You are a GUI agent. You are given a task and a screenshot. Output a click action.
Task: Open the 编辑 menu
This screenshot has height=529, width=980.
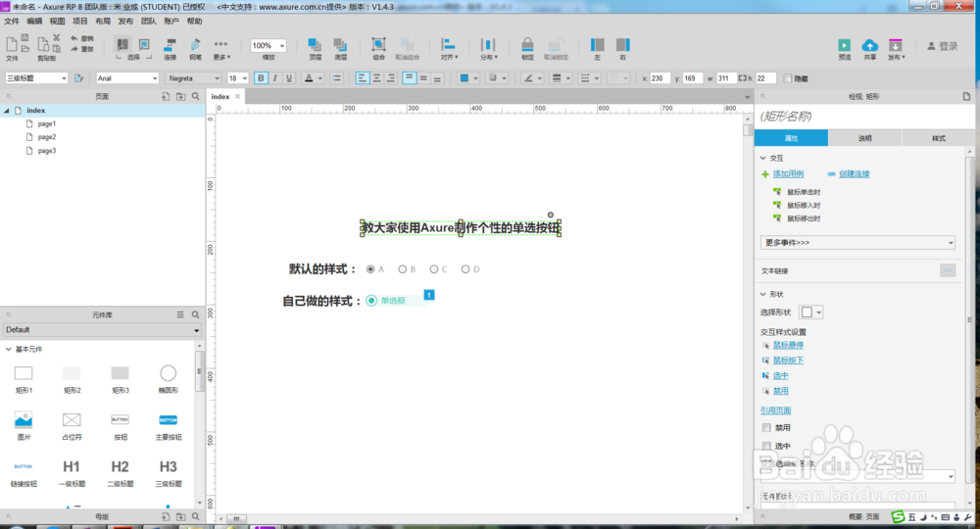(x=34, y=22)
